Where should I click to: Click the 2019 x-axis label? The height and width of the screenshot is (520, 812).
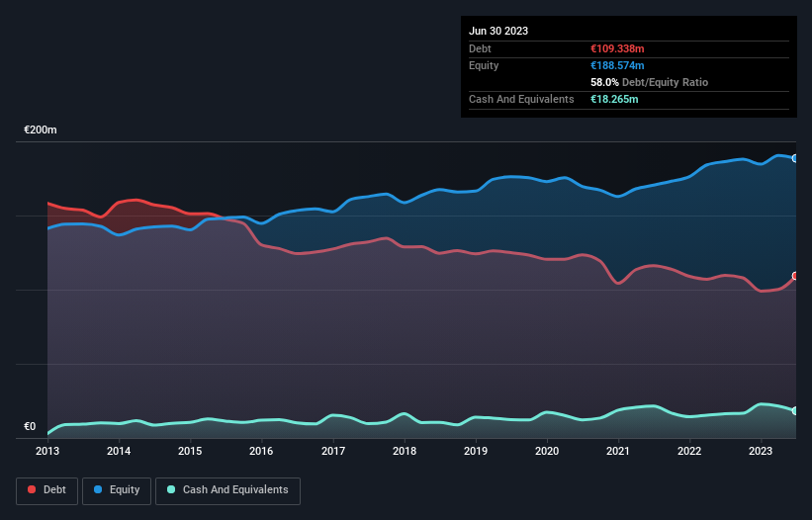[x=476, y=451]
